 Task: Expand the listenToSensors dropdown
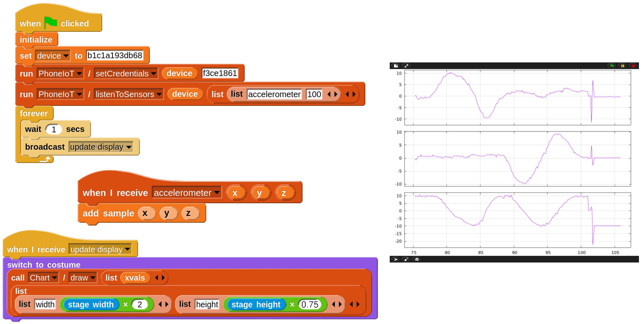(x=159, y=94)
